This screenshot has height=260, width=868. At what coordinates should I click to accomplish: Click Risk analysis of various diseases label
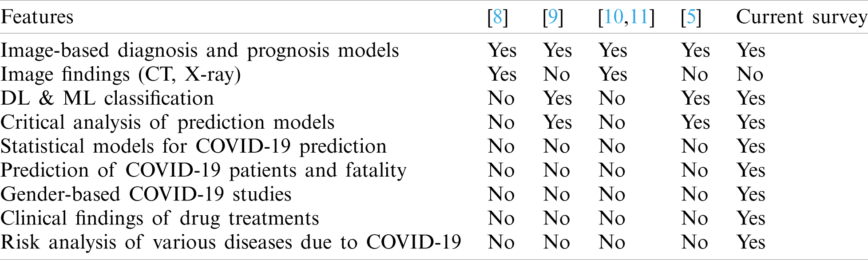pos(230,242)
